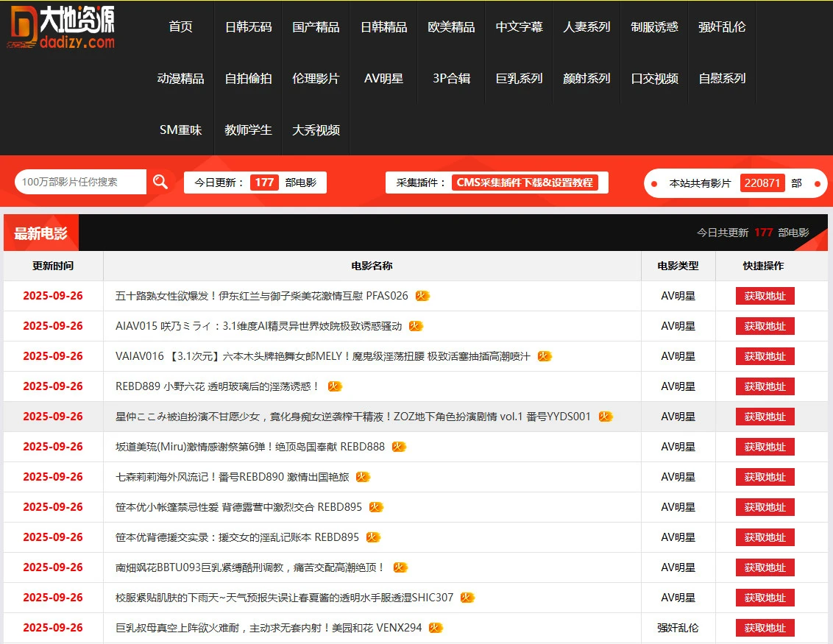Open the CMS采集插件下载&设置教程 link
This screenshot has width=833, height=644.
click(525, 183)
